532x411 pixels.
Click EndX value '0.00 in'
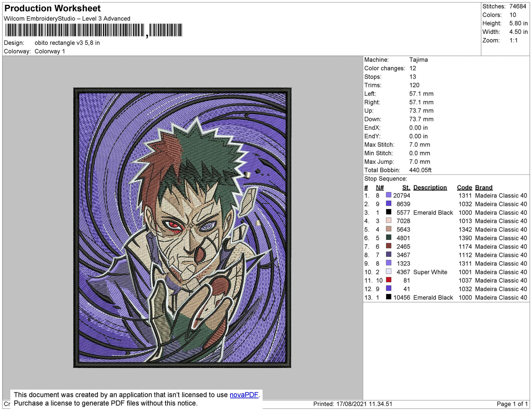(x=419, y=128)
